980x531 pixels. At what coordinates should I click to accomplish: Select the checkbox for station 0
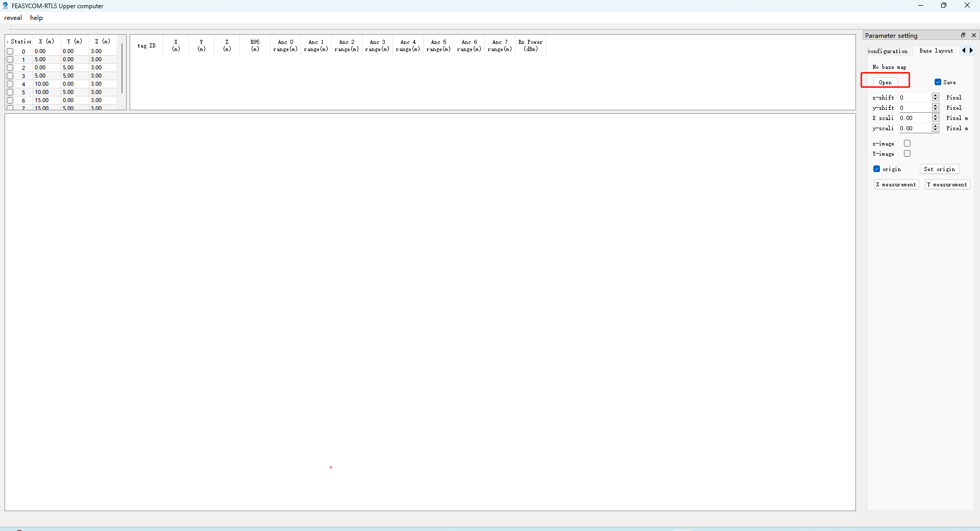tap(10, 51)
